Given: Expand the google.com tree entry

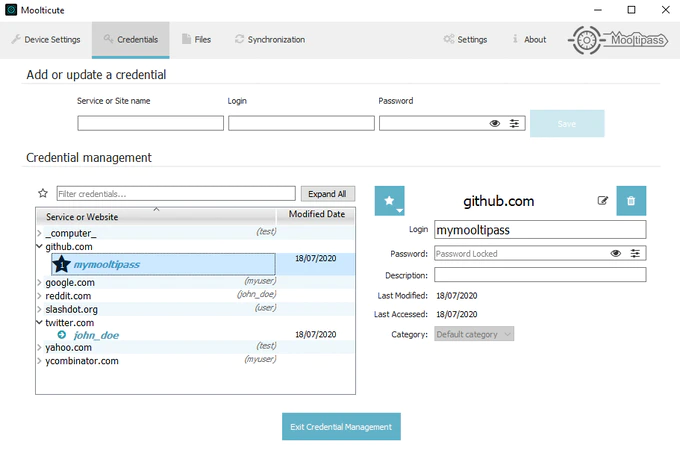Looking at the screenshot, I should pos(40,283).
